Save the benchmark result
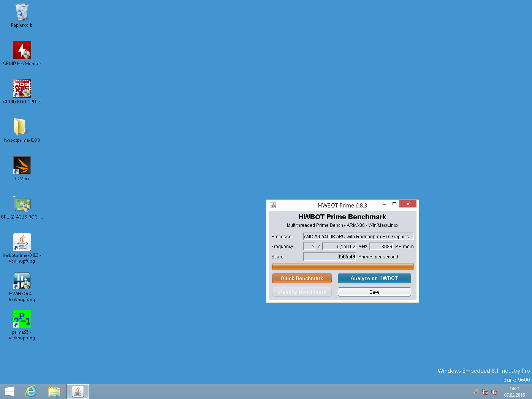Image resolution: width=532 pixels, height=399 pixels. click(374, 292)
